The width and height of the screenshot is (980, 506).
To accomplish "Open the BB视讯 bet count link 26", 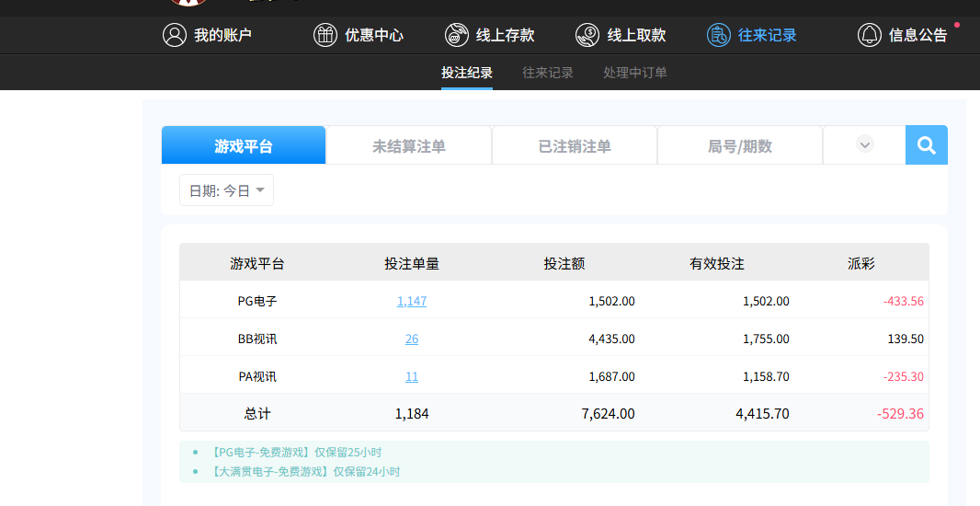I will (412, 339).
